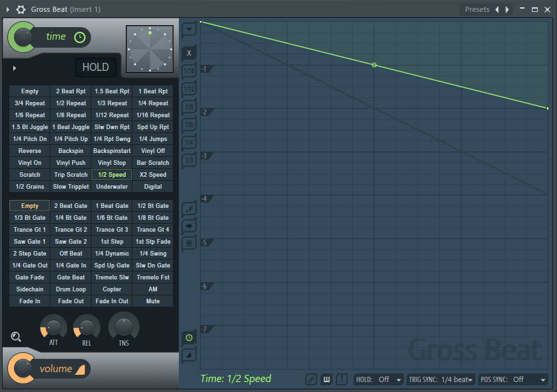Open the POS SYNC Off dropdown
The height and width of the screenshot is (392, 557).
click(x=513, y=379)
